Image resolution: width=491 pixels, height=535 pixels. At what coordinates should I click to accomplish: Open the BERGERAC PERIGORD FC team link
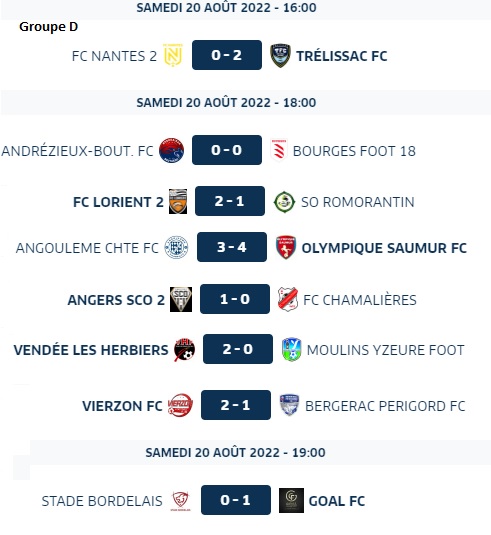(385, 406)
